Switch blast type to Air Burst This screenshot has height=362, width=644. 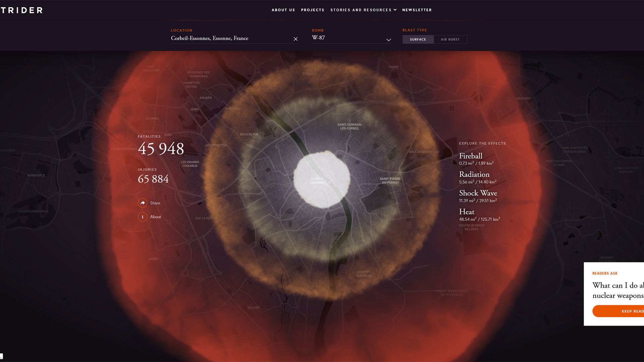(450, 39)
